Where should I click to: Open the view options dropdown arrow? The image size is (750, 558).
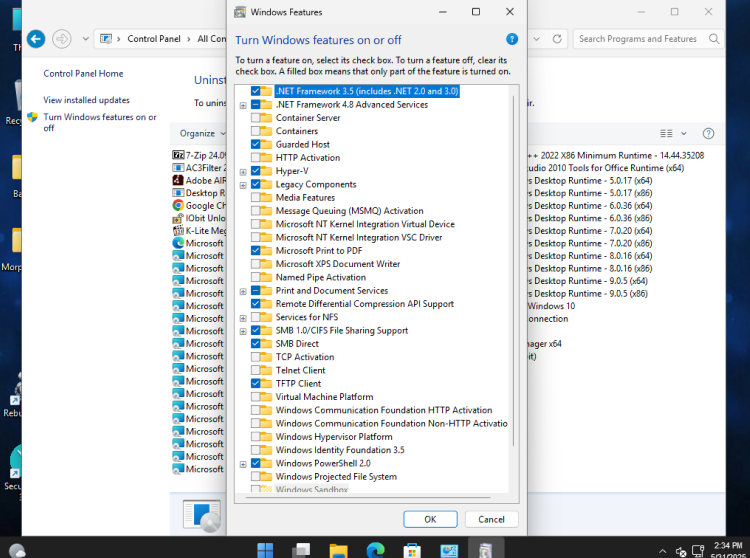tap(684, 133)
